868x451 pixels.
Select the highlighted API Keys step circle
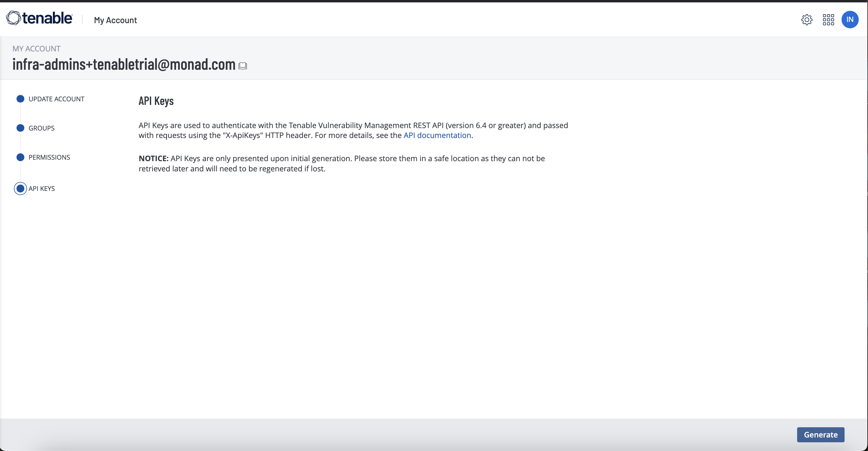click(20, 189)
